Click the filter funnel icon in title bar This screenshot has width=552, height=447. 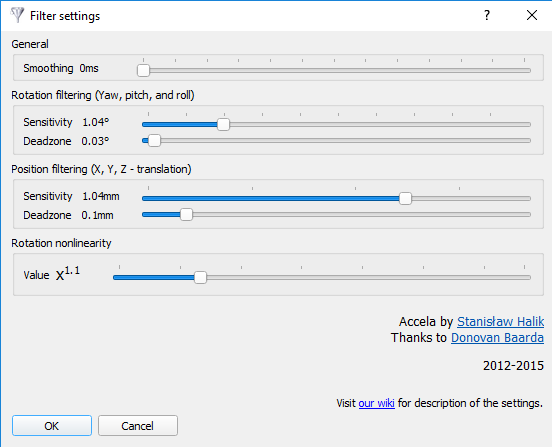(x=17, y=15)
